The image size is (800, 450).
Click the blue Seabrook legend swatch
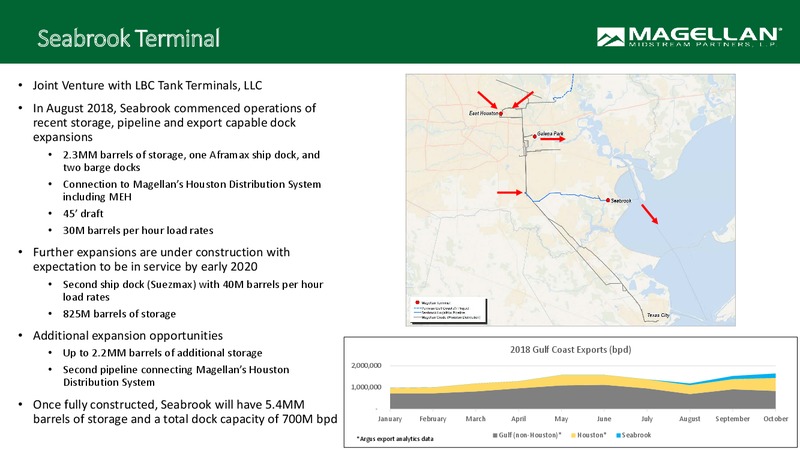[x=618, y=435]
